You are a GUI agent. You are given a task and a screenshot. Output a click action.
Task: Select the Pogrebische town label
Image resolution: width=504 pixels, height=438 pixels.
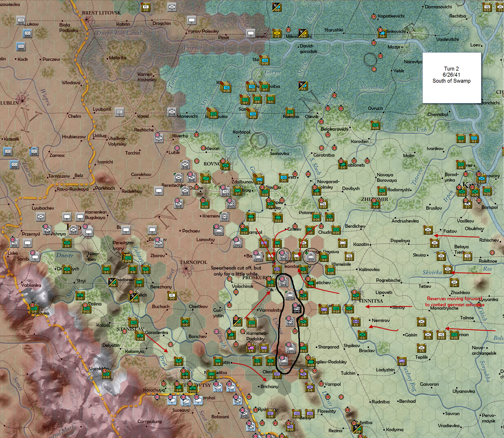click(x=388, y=280)
